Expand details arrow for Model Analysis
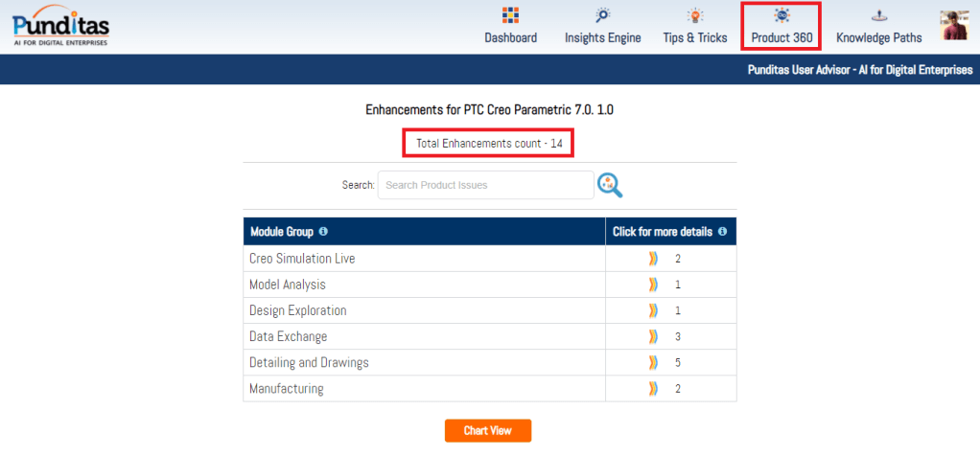The image size is (980, 456). pyautogui.click(x=654, y=285)
